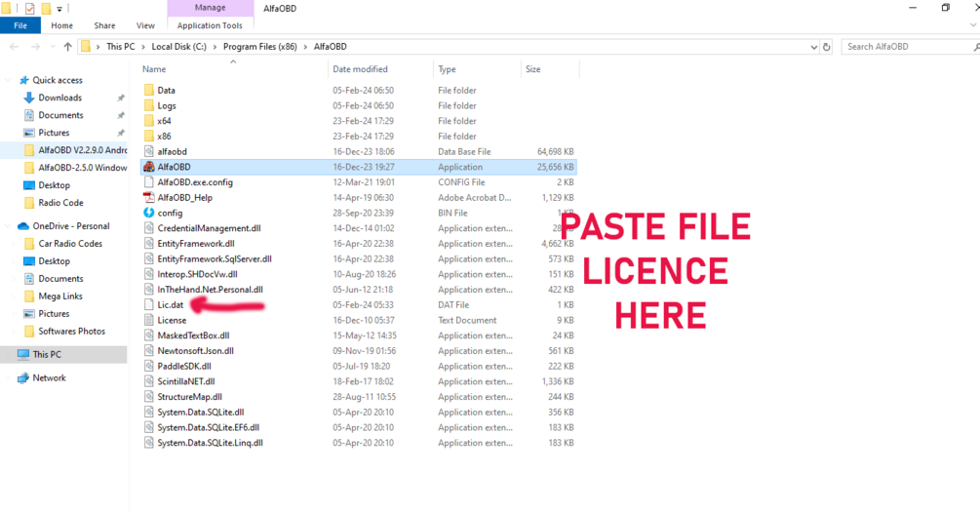Click breadcrumb arrow after Local Disk (C:)
Screen dimensions: 980x513
click(215, 47)
